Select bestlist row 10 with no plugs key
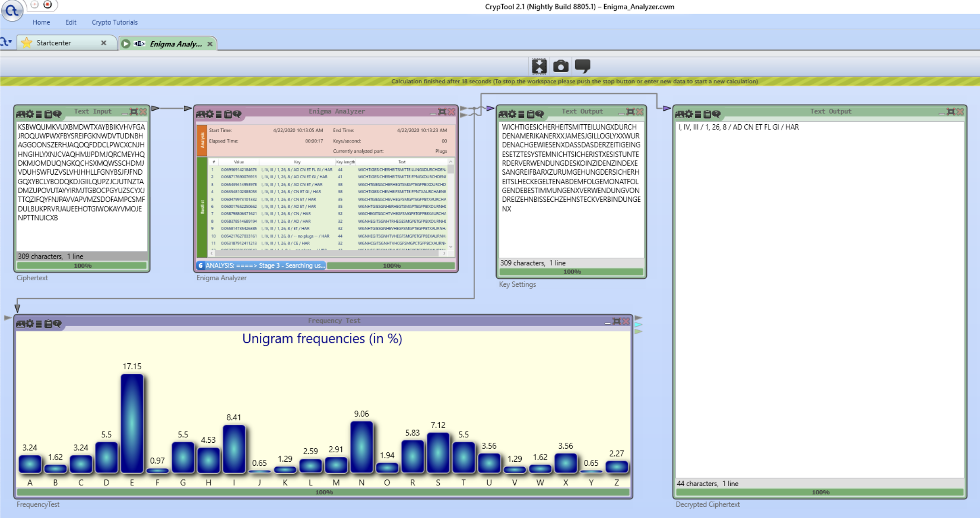Viewport: 980px width, 518px height. 328,236
